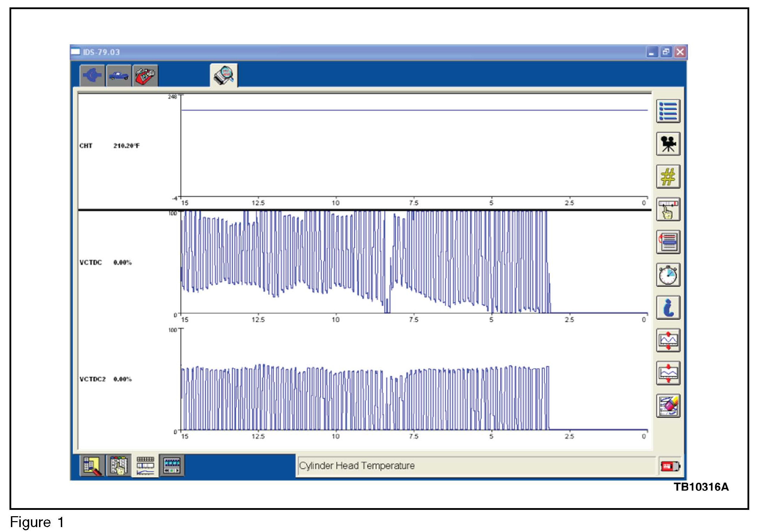The width and height of the screenshot is (764, 532).
Task: Open the blue car vehicle tab
Action: pyautogui.click(x=119, y=76)
